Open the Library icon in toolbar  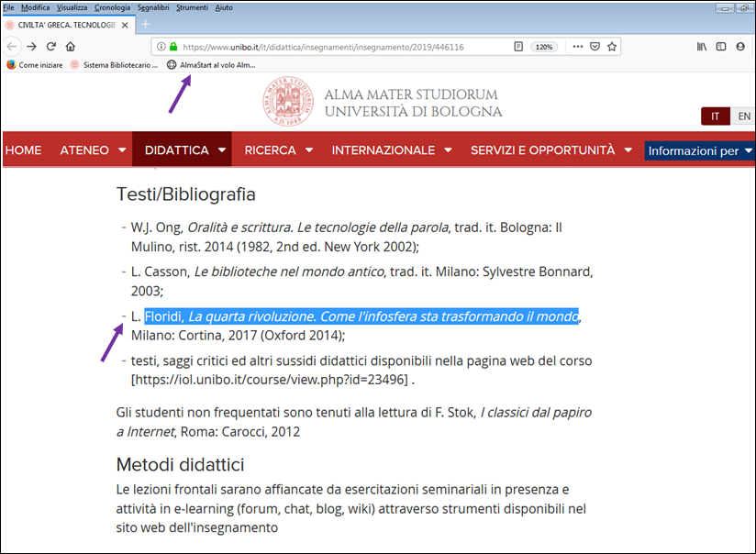[702, 46]
